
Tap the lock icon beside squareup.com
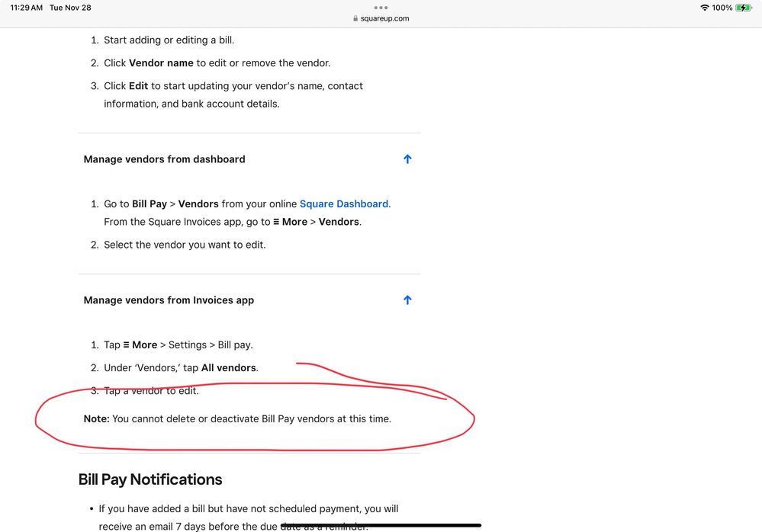coord(355,18)
